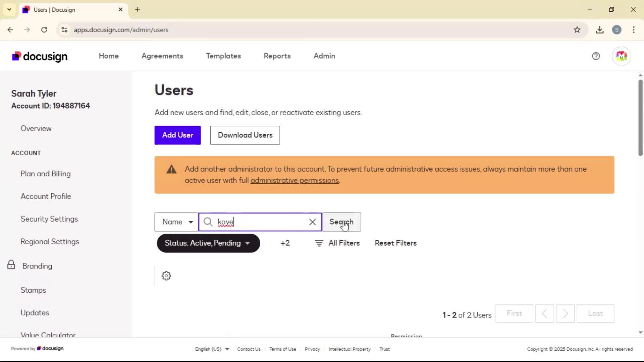Open the Reports menu
The width and height of the screenshot is (644, 362).
click(277, 56)
